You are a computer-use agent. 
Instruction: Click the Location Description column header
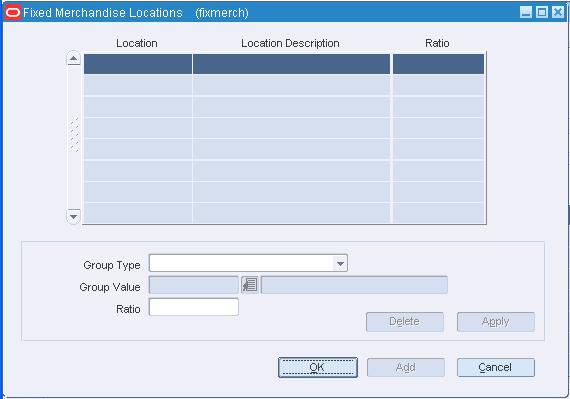290,43
